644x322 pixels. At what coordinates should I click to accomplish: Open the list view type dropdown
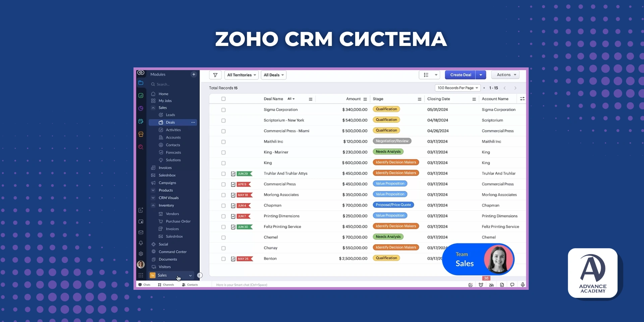coord(429,75)
